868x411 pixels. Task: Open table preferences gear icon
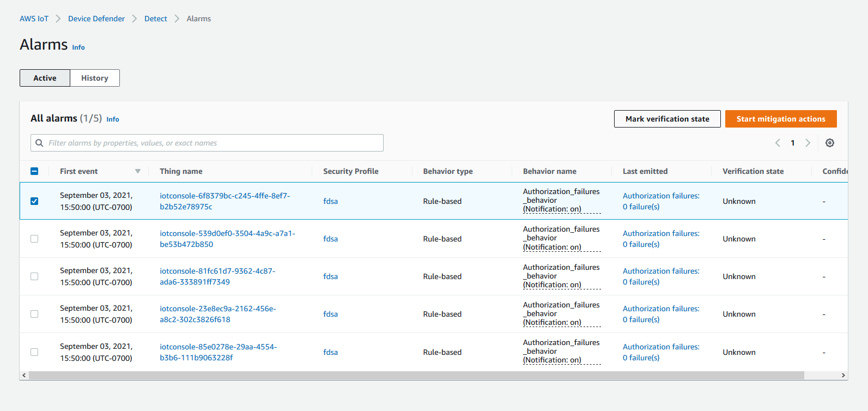coord(829,143)
